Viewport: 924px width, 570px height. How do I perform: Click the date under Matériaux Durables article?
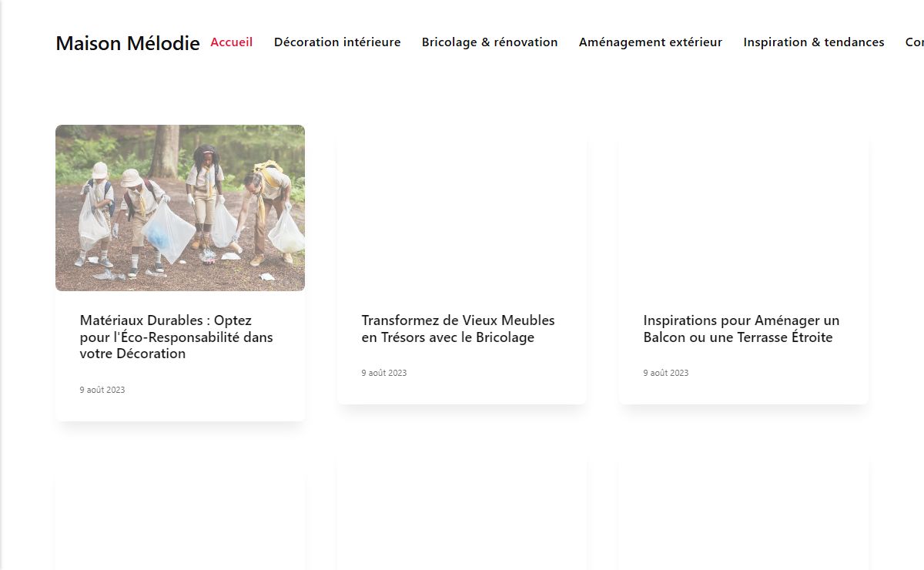102,390
